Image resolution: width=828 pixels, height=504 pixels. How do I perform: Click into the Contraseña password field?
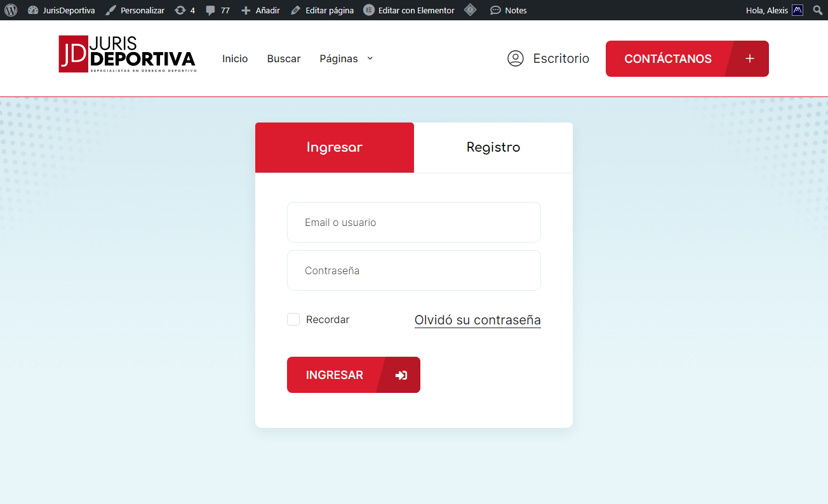point(414,270)
